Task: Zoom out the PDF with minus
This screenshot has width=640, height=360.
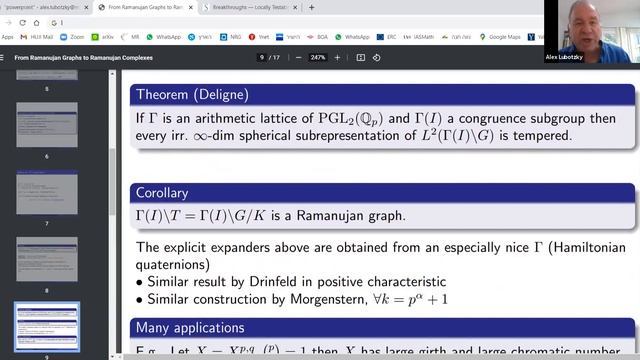Action: click(x=298, y=58)
